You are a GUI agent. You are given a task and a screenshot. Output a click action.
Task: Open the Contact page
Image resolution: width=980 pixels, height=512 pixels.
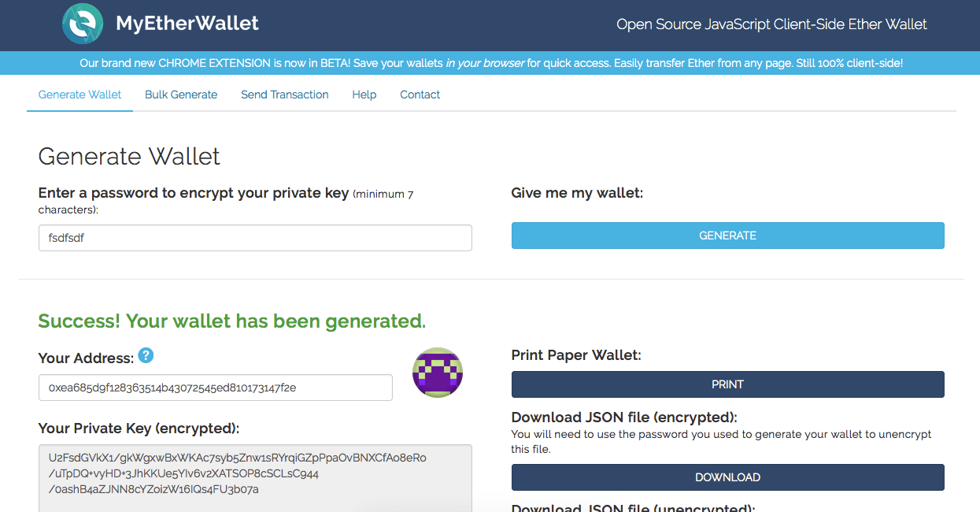click(420, 95)
